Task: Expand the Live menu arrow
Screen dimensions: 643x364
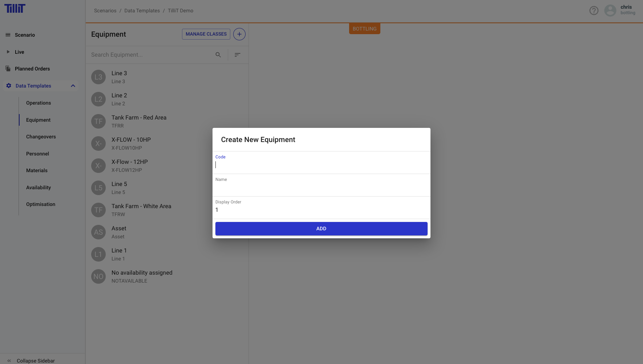Action: [8, 52]
